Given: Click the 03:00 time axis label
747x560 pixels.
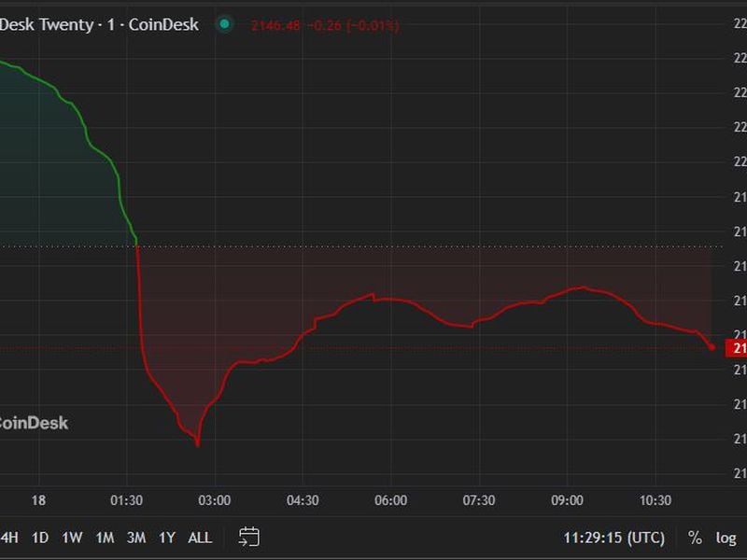Looking at the screenshot, I should (214, 500).
